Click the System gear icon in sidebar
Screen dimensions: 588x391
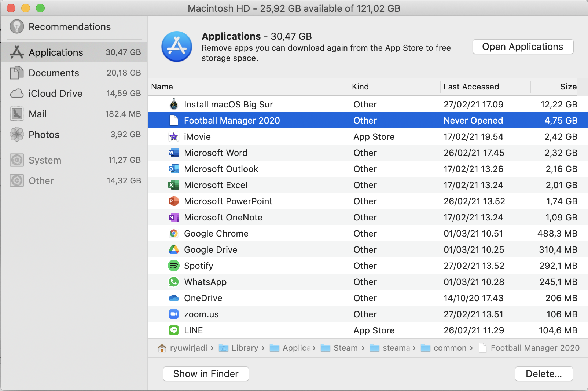(17, 160)
